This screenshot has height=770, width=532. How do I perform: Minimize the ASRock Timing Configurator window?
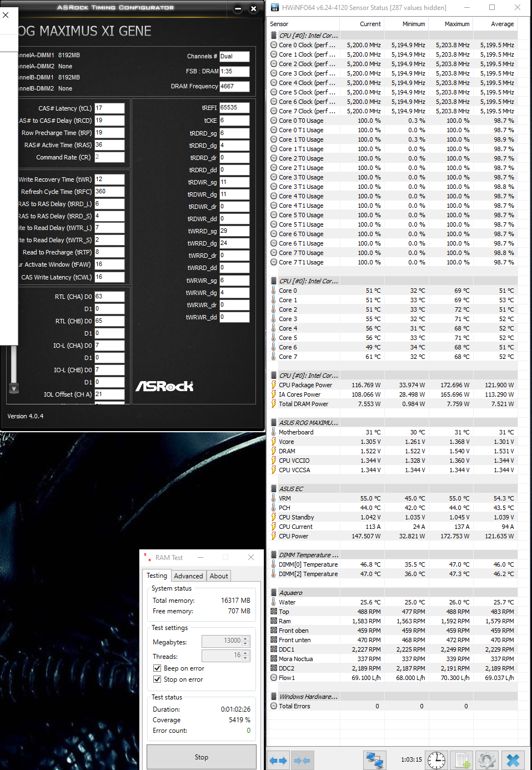238,9
